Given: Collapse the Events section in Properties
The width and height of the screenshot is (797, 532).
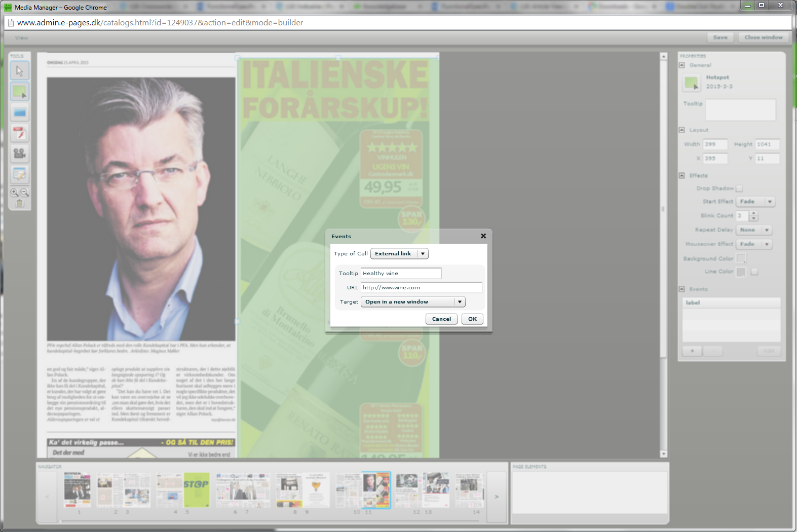Looking at the screenshot, I should [682, 289].
